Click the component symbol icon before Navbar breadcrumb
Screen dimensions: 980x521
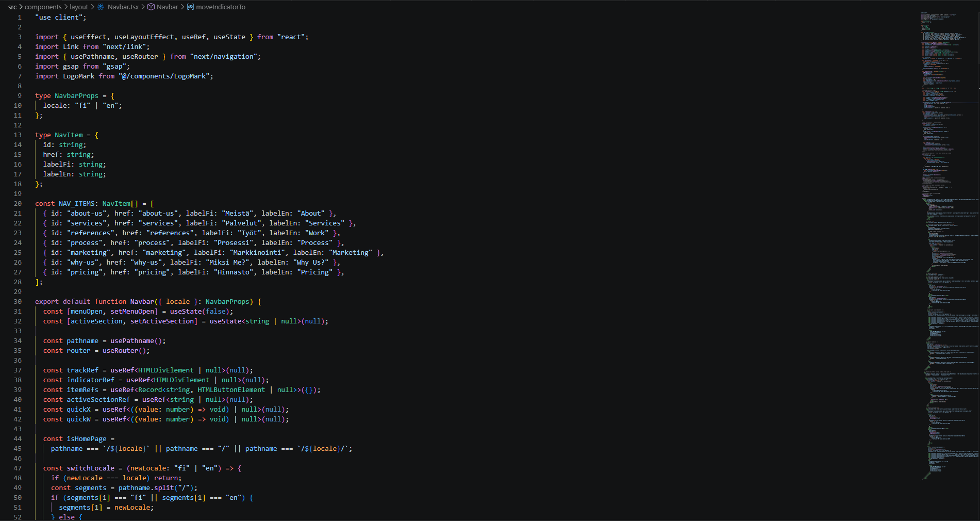[x=151, y=7]
